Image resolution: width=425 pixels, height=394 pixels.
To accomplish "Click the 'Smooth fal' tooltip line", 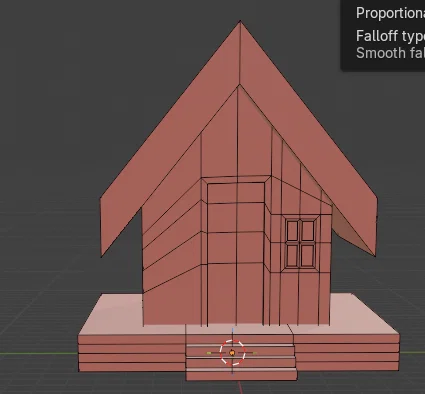I will [x=390, y=53].
